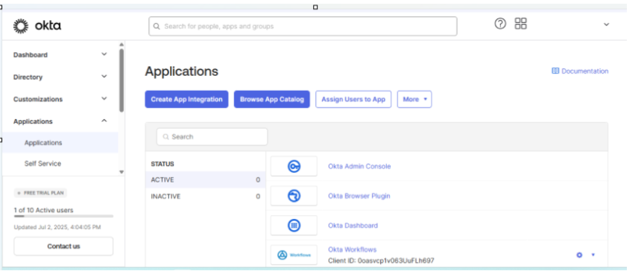Click the Okta Workflows Client ID text
The image size is (644, 271).
pos(381,261)
